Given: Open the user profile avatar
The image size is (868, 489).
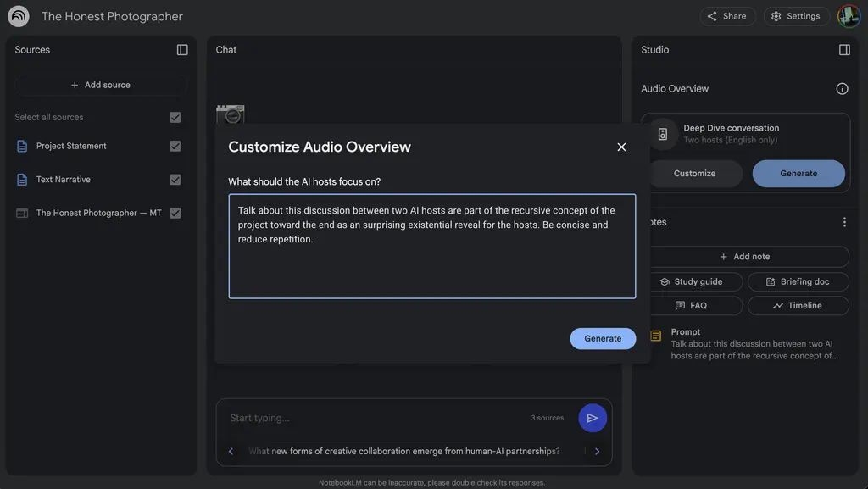Looking at the screenshot, I should [849, 16].
